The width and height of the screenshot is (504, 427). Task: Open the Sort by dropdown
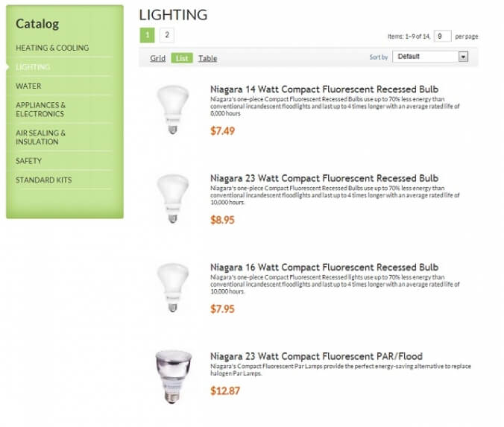[430, 57]
